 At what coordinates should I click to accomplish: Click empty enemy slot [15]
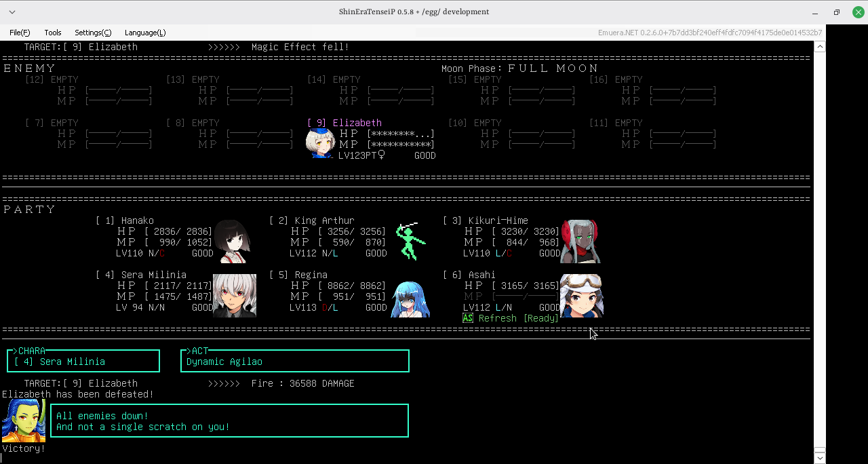click(x=475, y=79)
